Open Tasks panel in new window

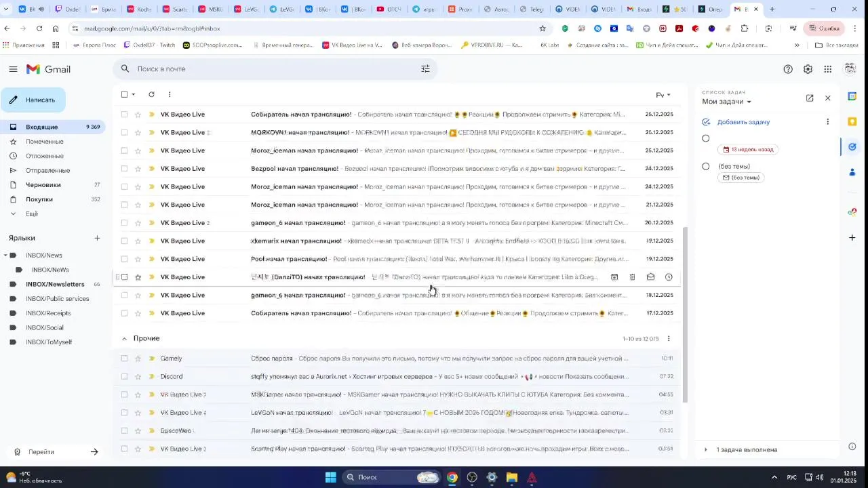point(810,98)
